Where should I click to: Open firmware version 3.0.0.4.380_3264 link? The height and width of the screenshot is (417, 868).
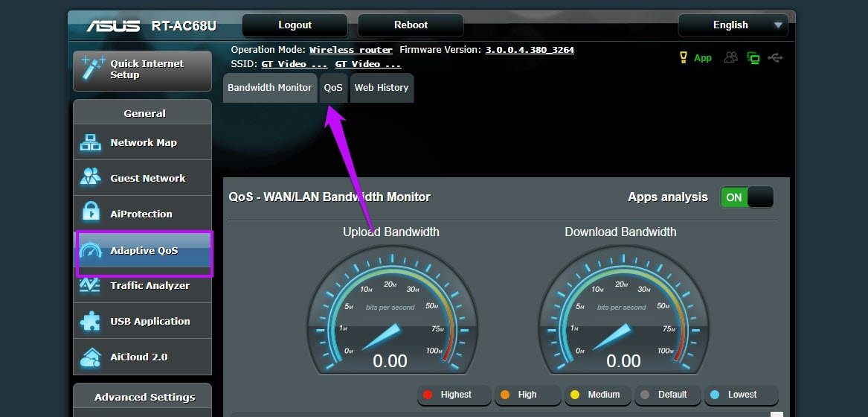pos(530,50)
